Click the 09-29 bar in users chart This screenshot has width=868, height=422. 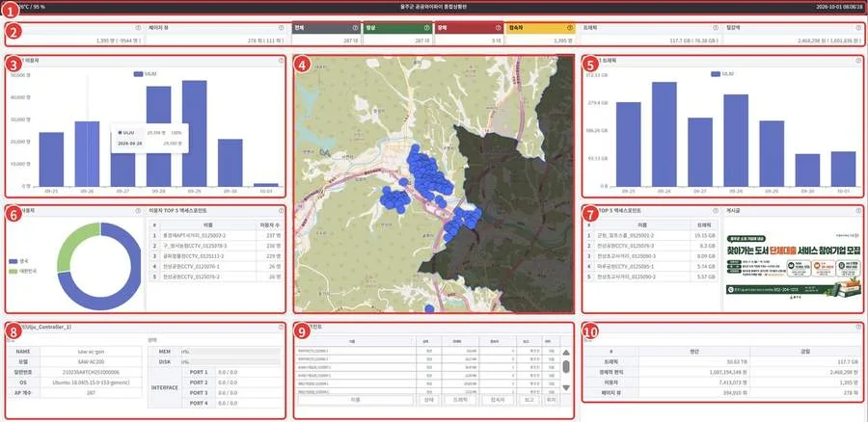[194, 133]
